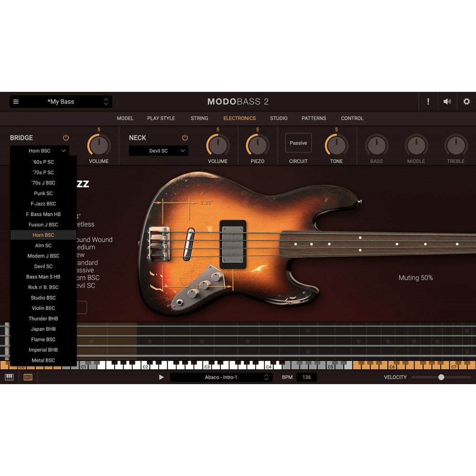Pick F. Bass Man HB pickup
Screen dimensions: 476x476
click(43, 214)
